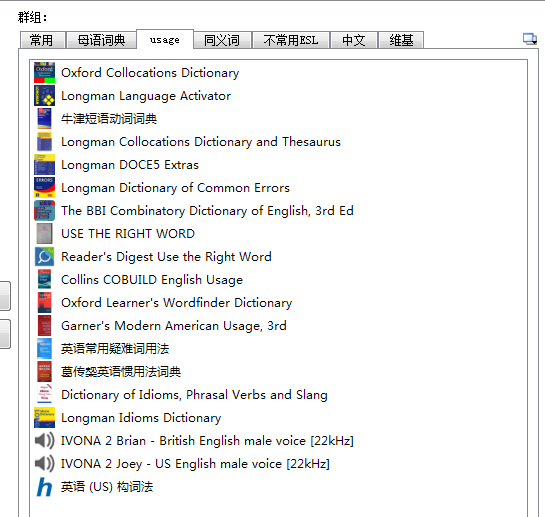
Task: Select Longman Collocations Dictionary and Thesaurus
Action: click(278, 142)
